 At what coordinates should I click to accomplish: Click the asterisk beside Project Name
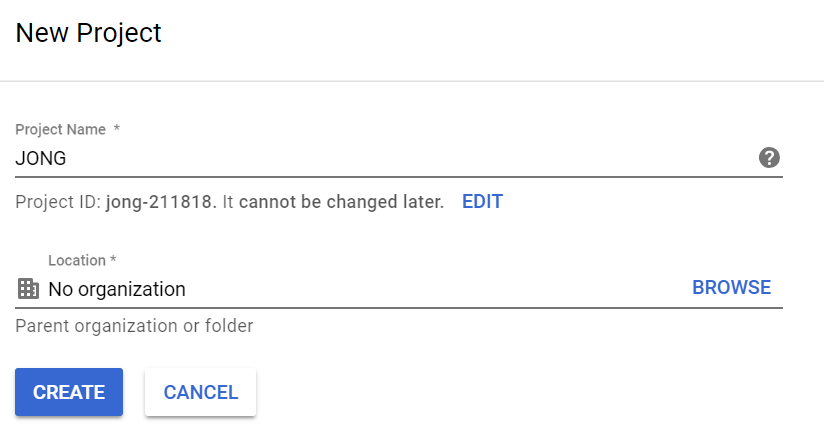click(x=117, y=130)
